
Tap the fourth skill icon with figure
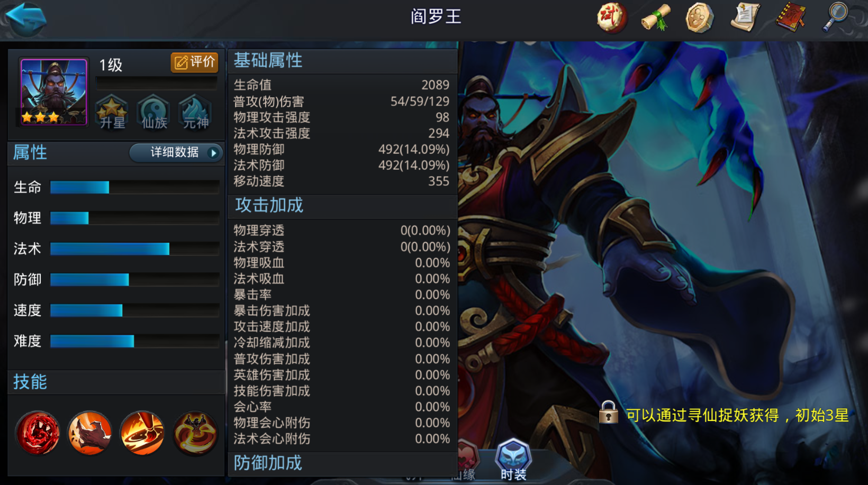click(x=195, y=433)
